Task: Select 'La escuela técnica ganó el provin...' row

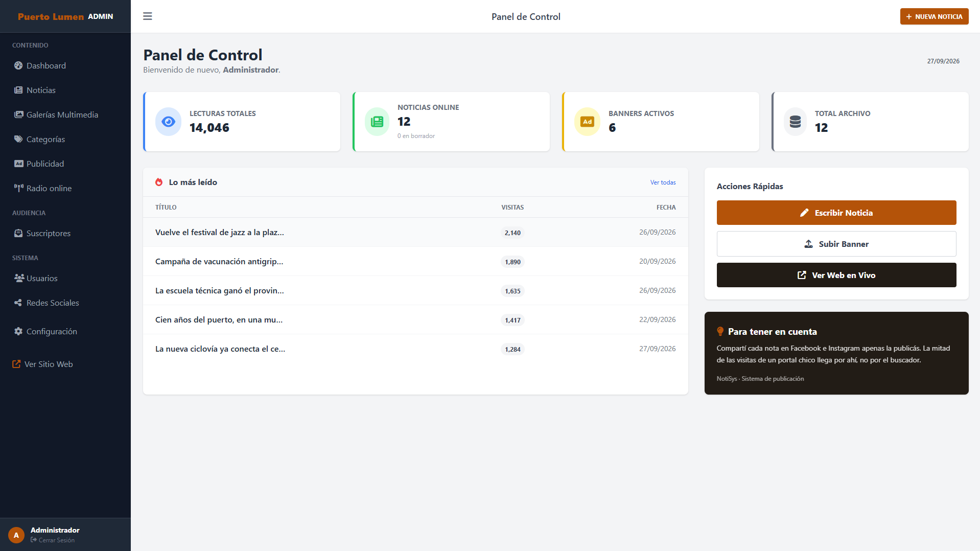Action: pyautogui.click(x=415, y=290)
